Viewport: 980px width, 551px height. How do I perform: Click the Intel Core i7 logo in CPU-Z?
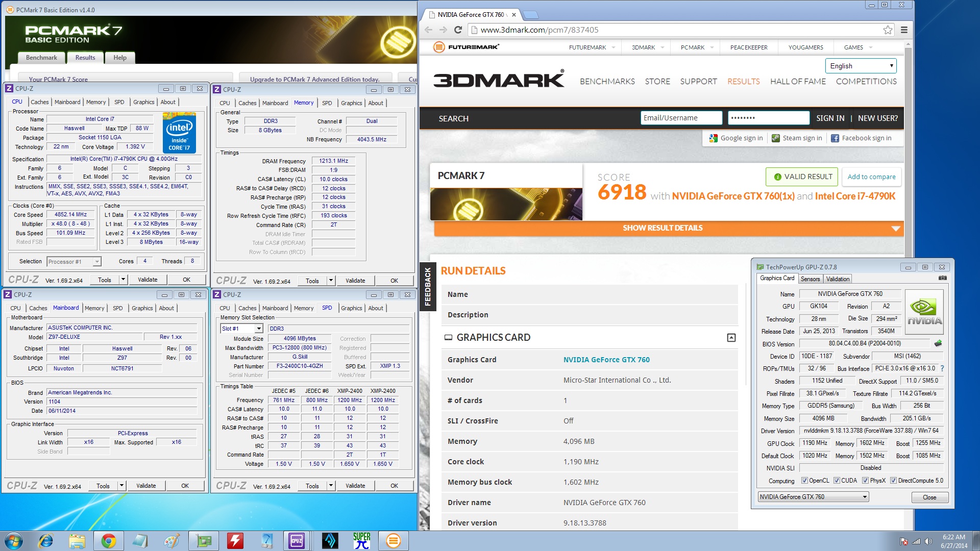click(x=179, y=133)
